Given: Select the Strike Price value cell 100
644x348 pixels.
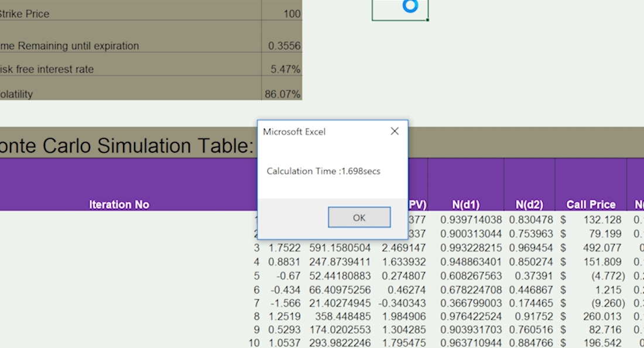Looking at the screenshot, I should click(x=282, y=13).
